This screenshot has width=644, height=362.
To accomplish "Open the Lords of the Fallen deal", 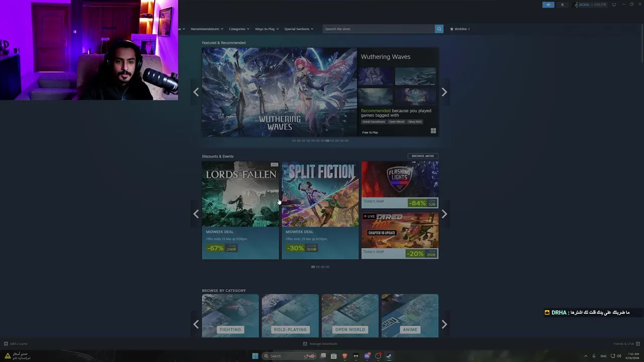I will pyautogui.click(x=240, y=210).
